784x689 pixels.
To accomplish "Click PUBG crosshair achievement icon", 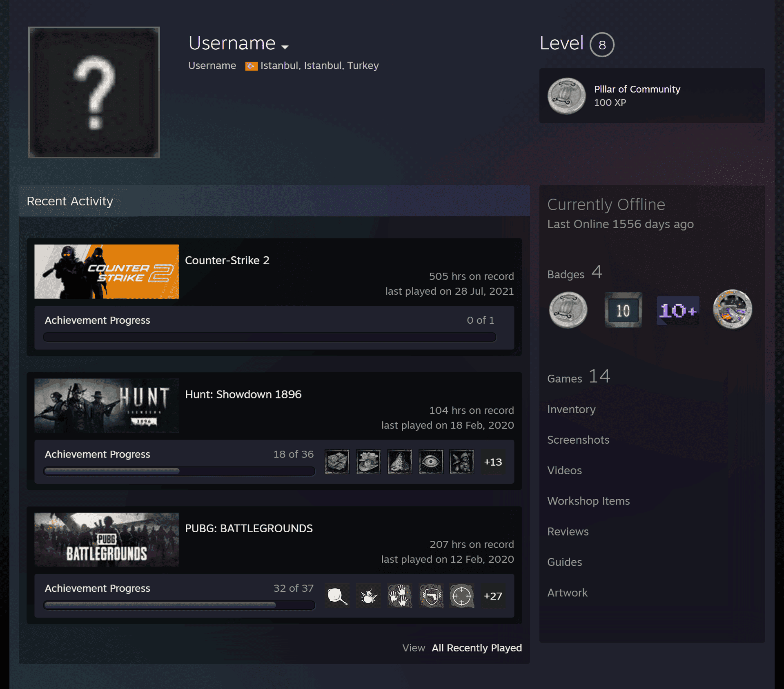I will [462, 596].
